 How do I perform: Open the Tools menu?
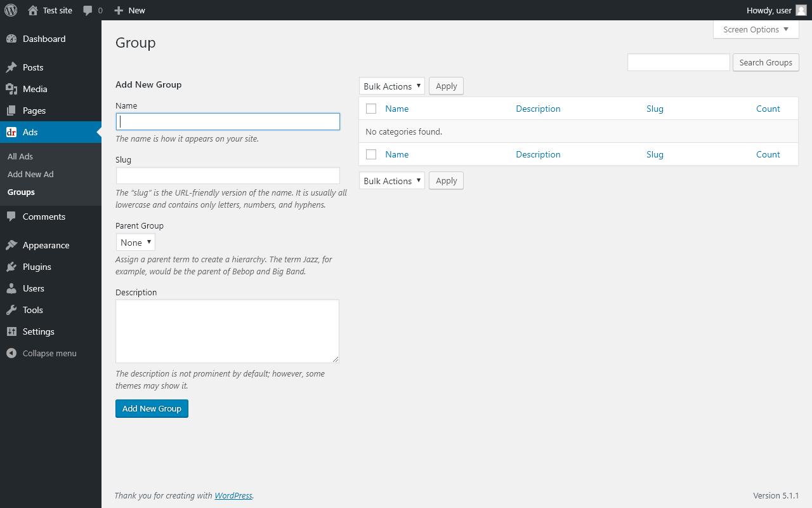click(51, 310)
